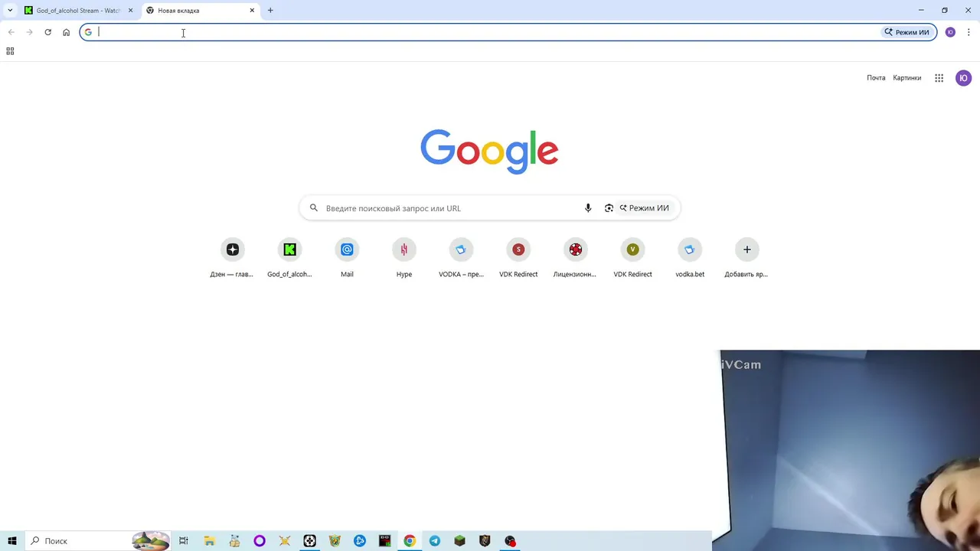The width and height of the screenshot is (980, 551).
Task: Go to the browser home page
Action: (66, 32)
